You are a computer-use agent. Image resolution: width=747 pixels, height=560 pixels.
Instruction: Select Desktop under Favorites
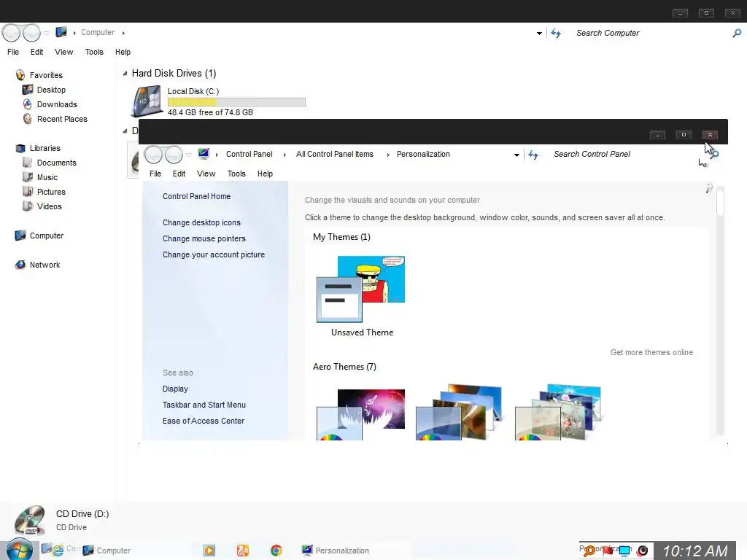(51, 90)
